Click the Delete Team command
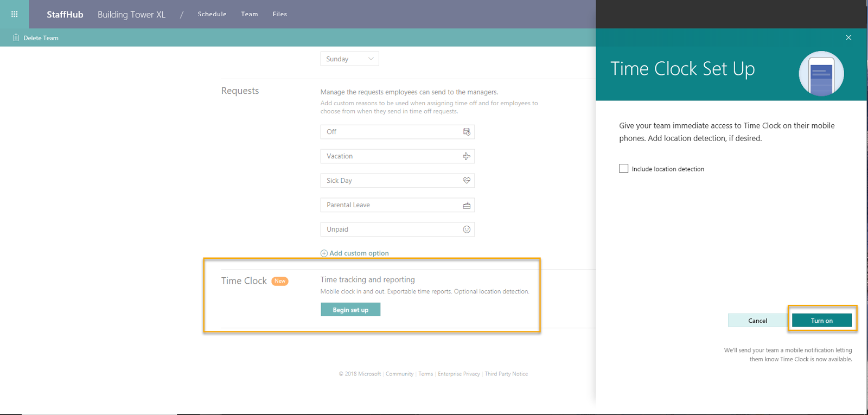The image size is (868, 415). [36, 38]
